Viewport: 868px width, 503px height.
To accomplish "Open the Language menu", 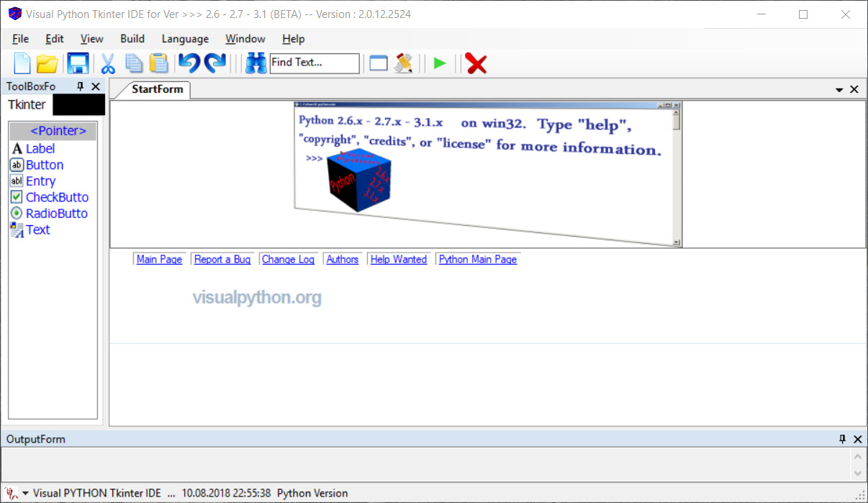I will coord(185,39).
